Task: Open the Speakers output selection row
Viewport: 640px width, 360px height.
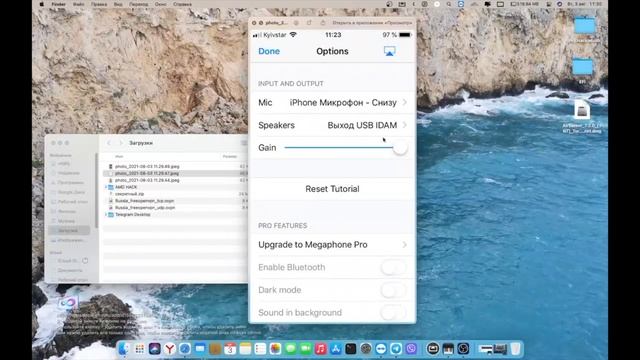Action: (x=332, y=125)
